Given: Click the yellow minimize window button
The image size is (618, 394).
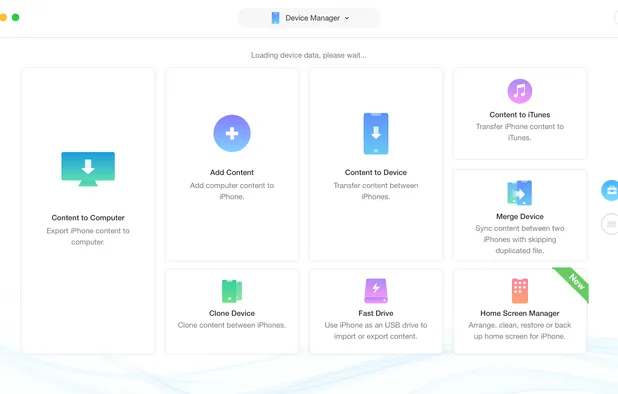Looking at the screenshot, I should point(2,17).
